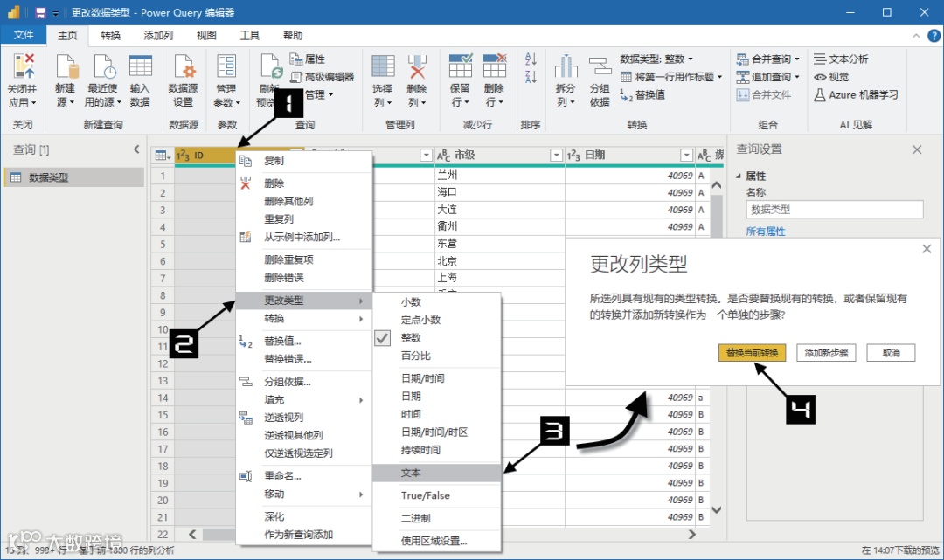Open the 文件 tab

click(x=24, y=35)
